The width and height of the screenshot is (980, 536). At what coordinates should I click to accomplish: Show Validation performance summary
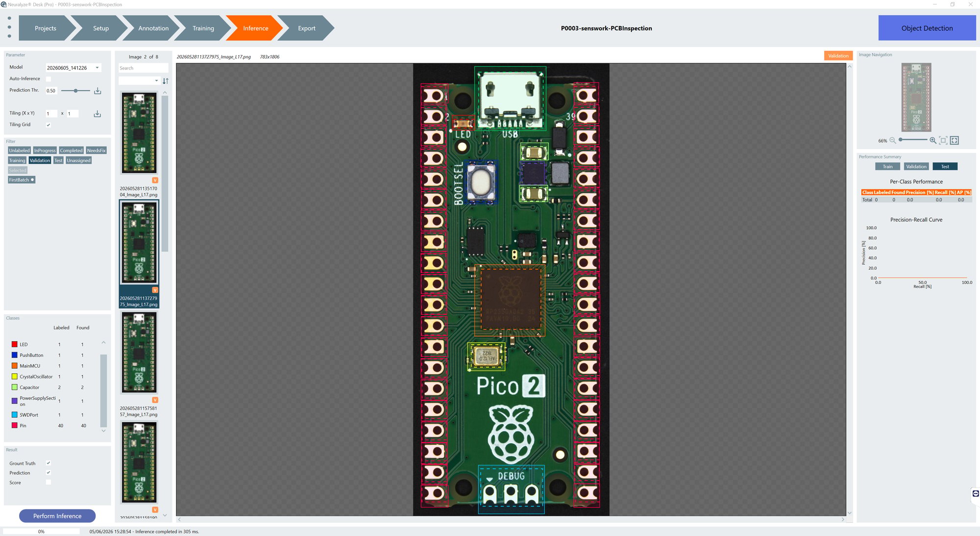point(916,167)
